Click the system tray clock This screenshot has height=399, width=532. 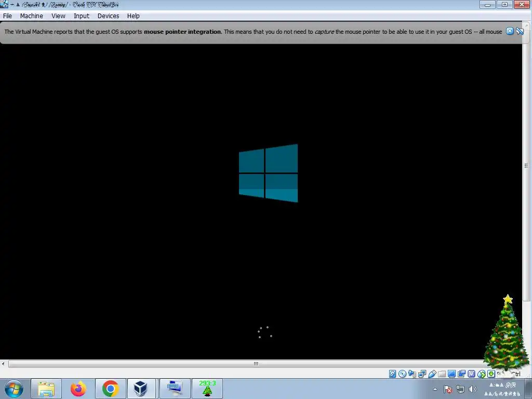502,389
